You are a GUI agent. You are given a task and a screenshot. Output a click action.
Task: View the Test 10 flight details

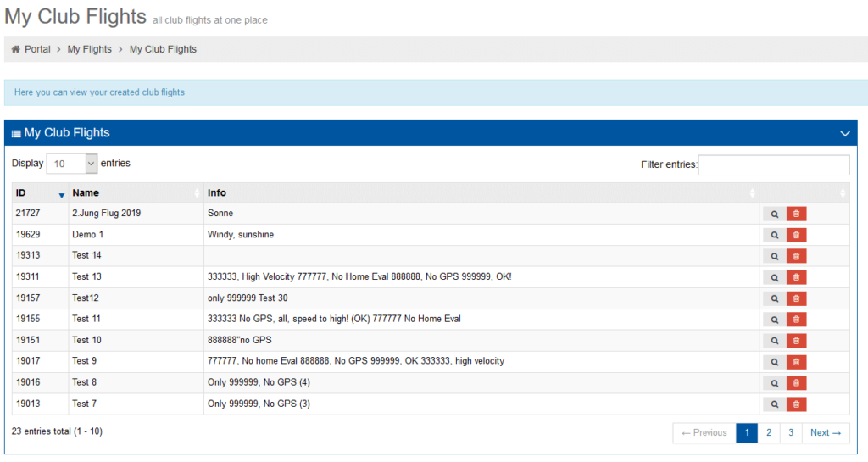coord(774,341)
